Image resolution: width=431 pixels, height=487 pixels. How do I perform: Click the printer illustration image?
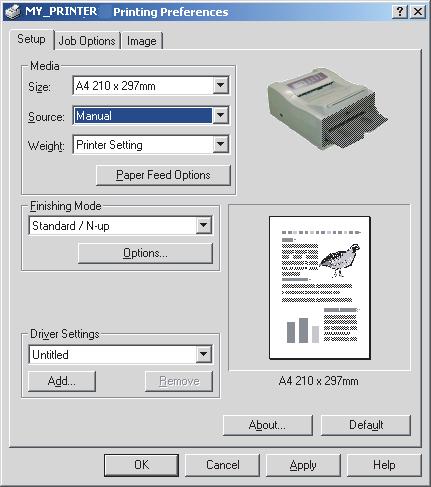327,109
